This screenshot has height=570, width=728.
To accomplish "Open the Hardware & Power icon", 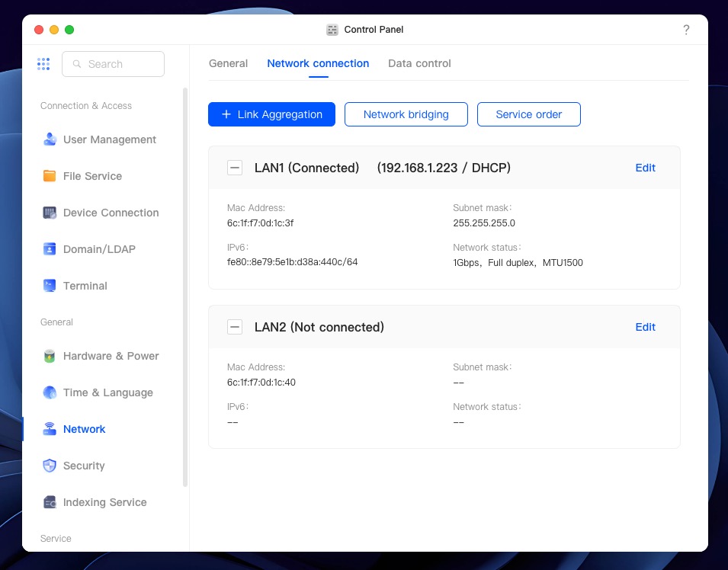I will point(50,356).
